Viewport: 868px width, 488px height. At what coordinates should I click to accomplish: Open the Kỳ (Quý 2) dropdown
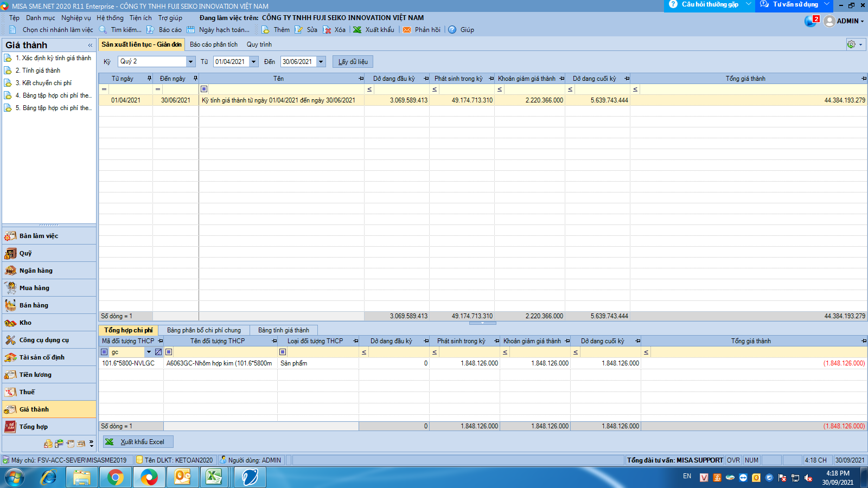pos(190,62)
